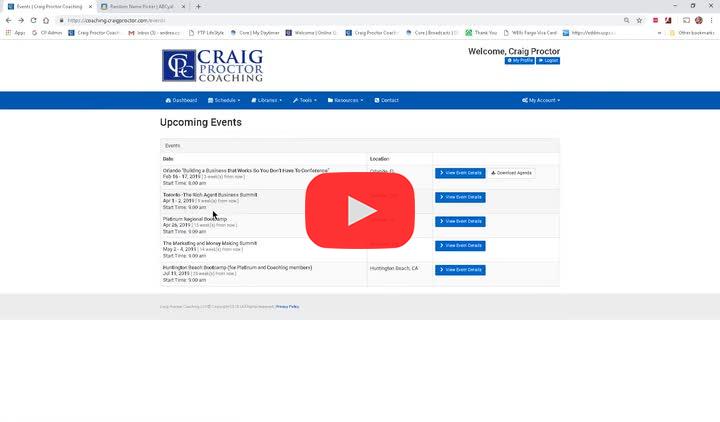Go to the Contact page
Screen dimensions: 720x422
pos(386,100)
